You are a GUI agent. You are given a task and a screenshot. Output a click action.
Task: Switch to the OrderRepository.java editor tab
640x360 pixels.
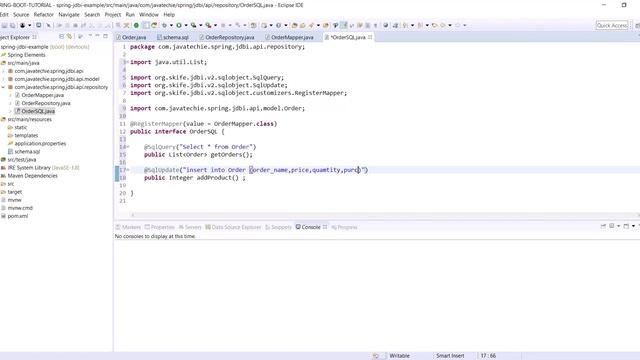point(227,37)
